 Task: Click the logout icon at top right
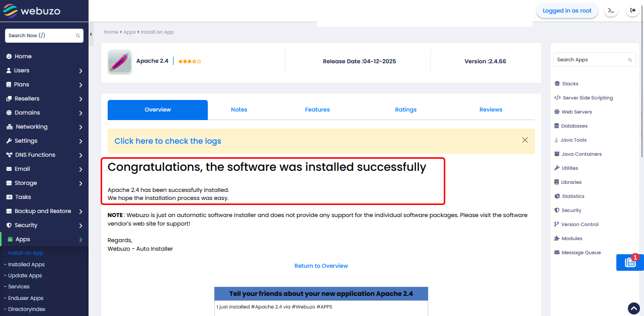(x=633, y=11)
